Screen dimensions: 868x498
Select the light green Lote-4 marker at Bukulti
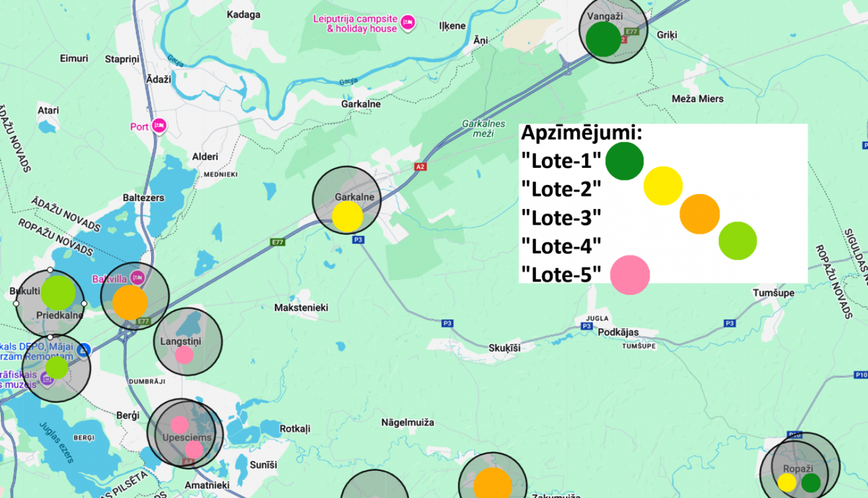(x=58, y=292)
